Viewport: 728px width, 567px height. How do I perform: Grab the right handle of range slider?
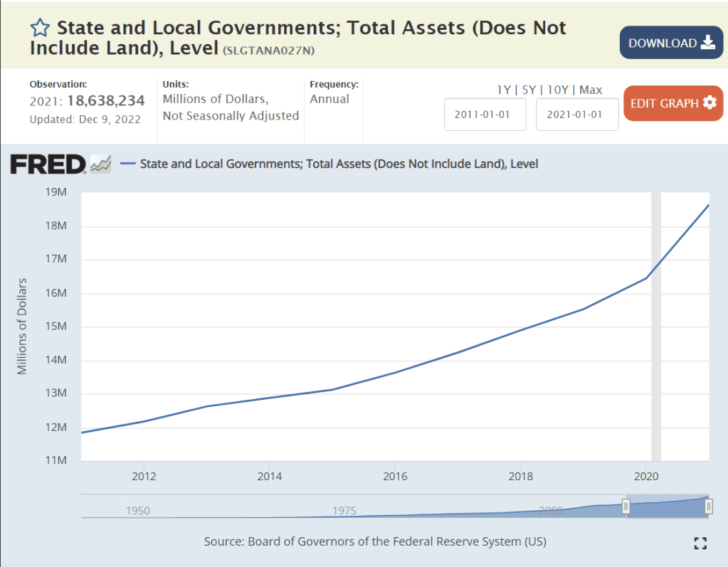click(x=709, y=506)
